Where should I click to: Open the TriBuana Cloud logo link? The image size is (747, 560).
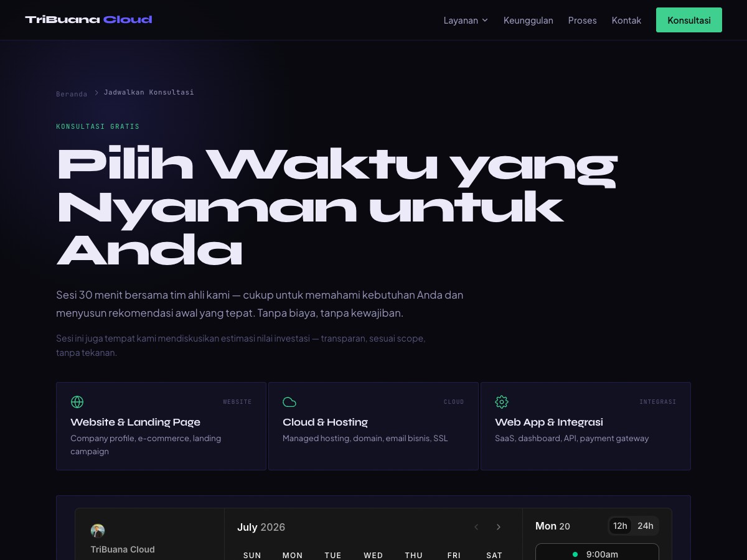pyautogui.click(x=88, y=20)
